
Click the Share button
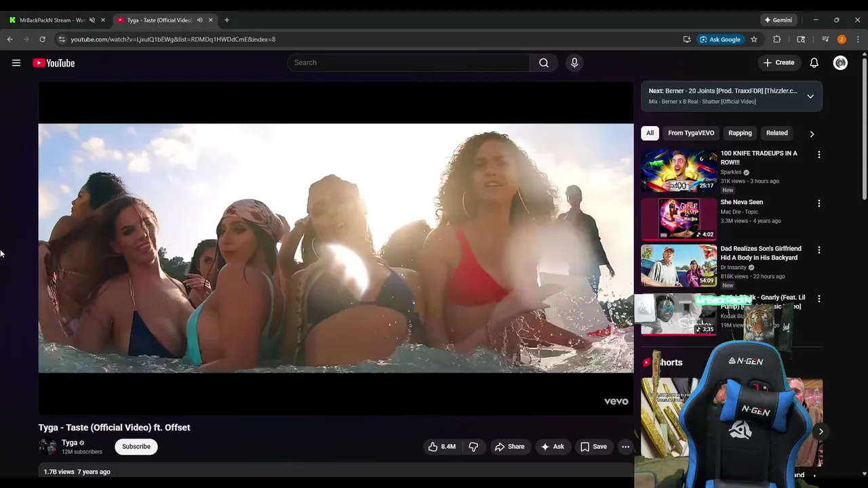tap(510, 447)
